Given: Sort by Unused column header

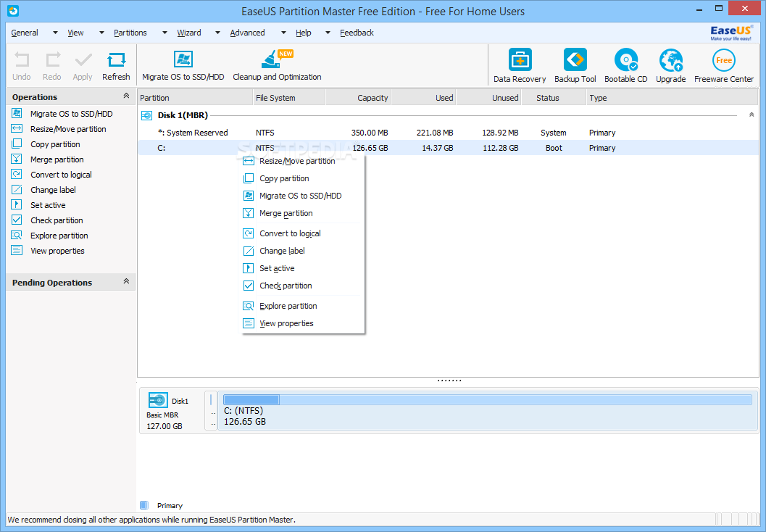Looking at the screenshot, I should pyautogui.click(x=488, y=98).
